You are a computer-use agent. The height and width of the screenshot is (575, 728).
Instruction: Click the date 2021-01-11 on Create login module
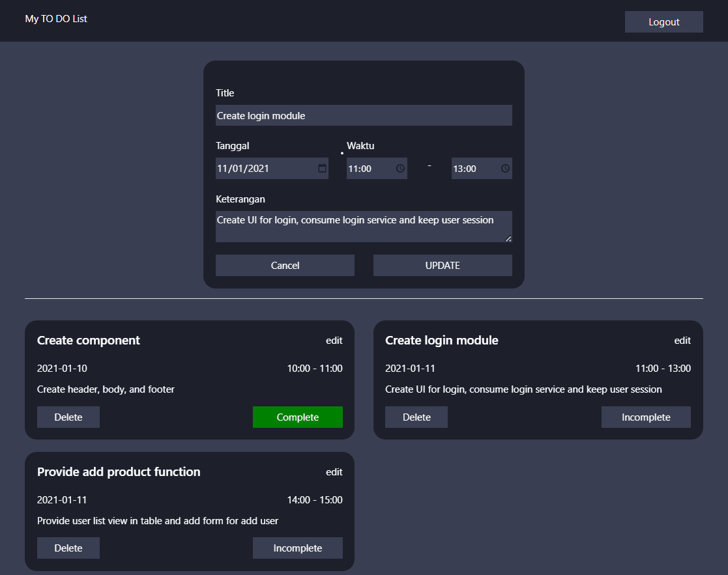pyautogui.click(x=411, y=368)
